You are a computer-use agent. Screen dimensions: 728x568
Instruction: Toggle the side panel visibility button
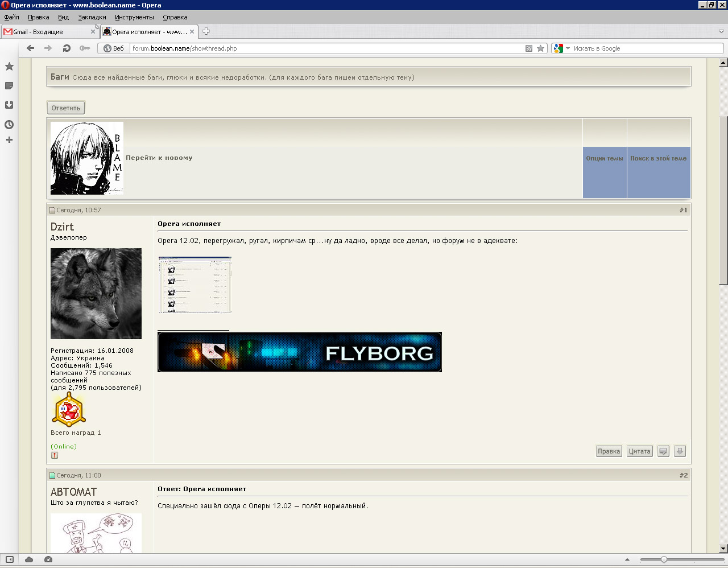(10, 559)
